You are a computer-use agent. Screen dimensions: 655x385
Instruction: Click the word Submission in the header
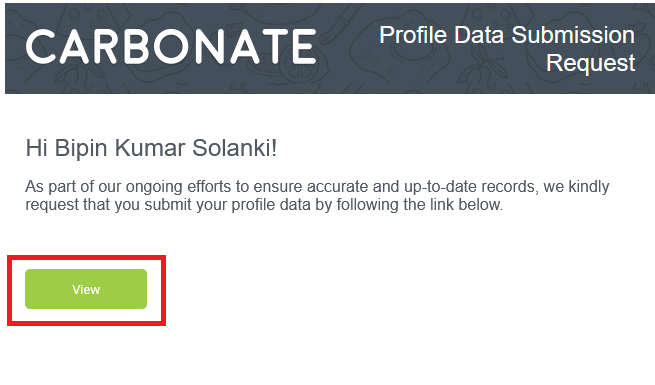pyautogui.click(x=573, y=35)
